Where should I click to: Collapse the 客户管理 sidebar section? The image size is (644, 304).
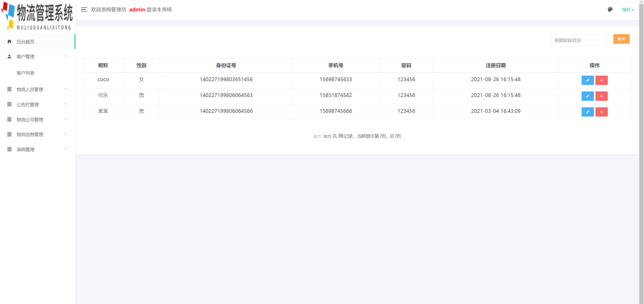point(37,57)
